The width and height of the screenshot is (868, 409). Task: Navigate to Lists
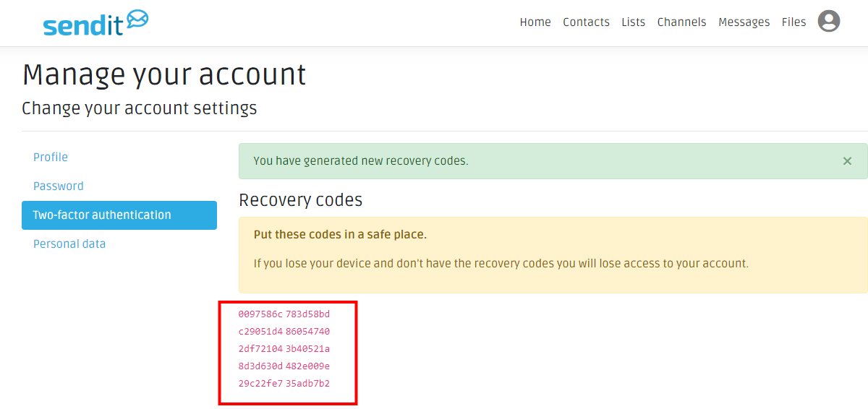click(633, 22)
